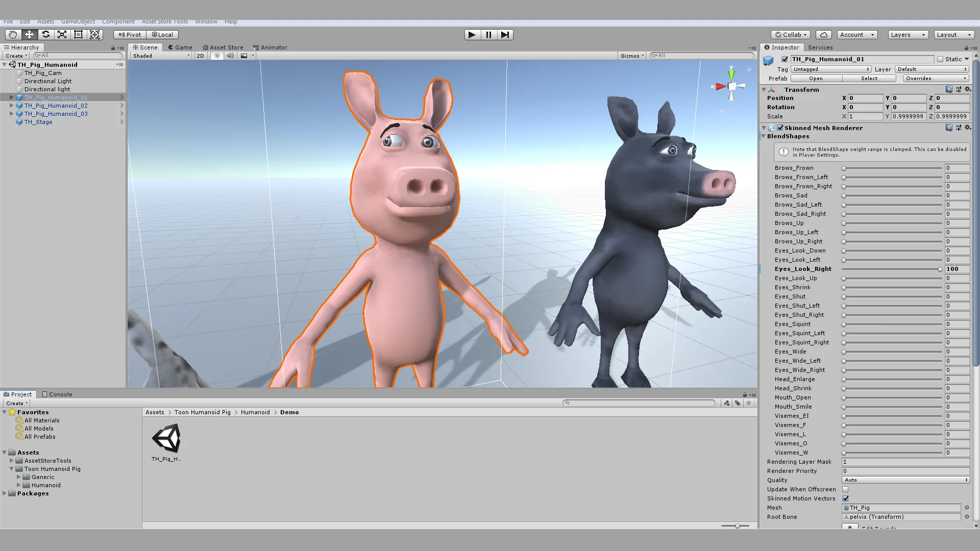Screen dimensions: 980x551
Task: Select the combined Transform tool
Action: coord(94,35)
